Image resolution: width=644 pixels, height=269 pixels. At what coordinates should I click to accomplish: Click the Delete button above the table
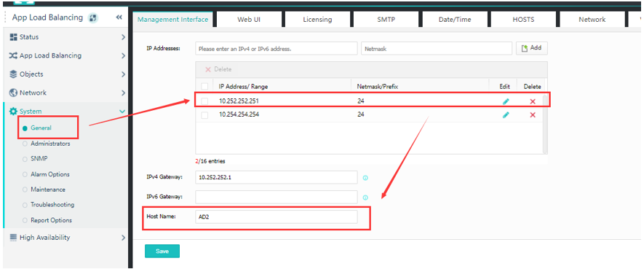[218, 69]
